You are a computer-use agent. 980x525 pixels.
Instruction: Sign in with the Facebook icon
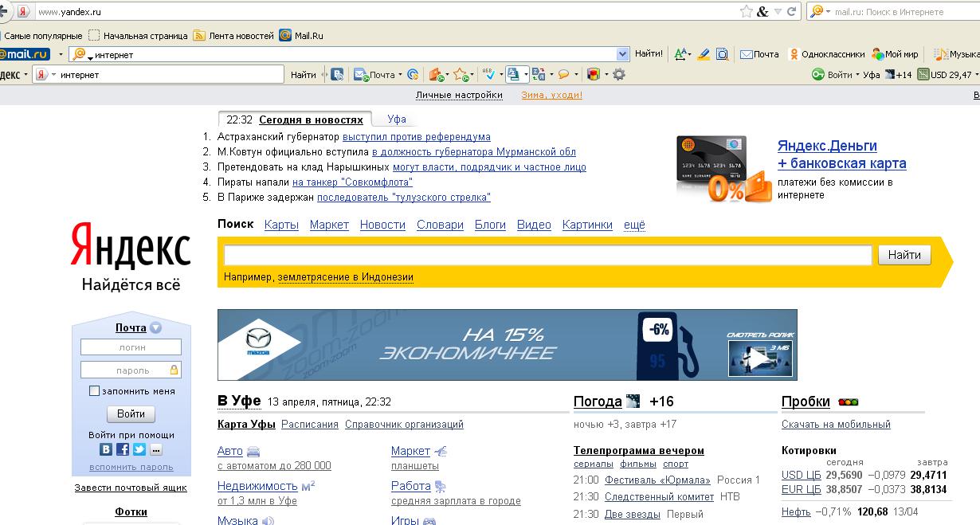click(122, 449)
